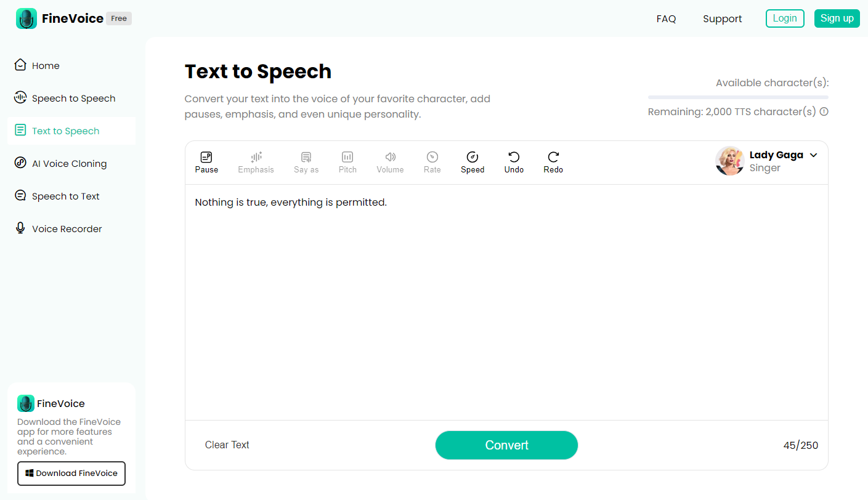Open the Rate control icon
868x500 pixels.
432,158
